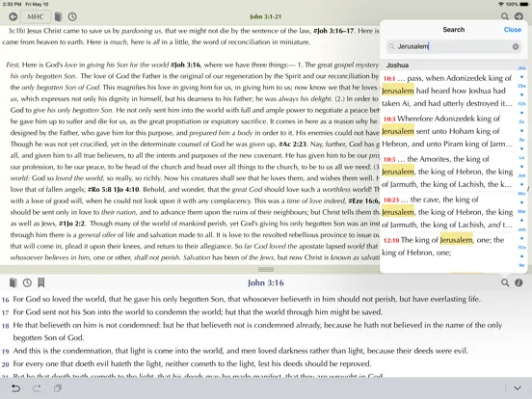532x399 pixels.
Task: Tap the undo arrow in bottom bar
Action: (x=15, y=388)
